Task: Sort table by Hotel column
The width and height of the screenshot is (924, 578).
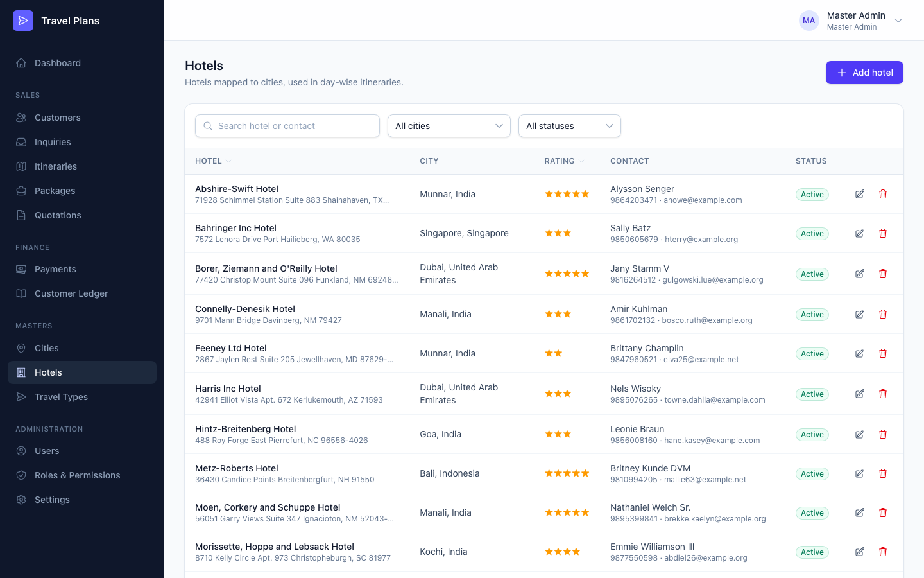Action: 213,161
